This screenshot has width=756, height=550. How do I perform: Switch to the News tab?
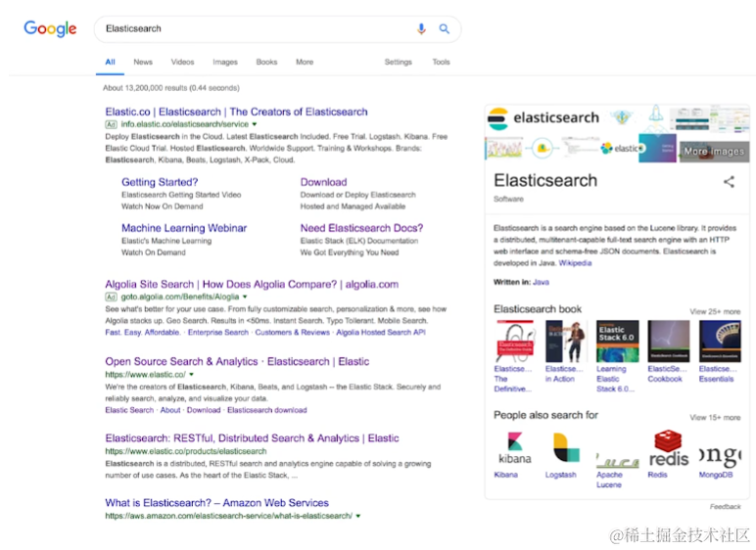click(143, 62)
